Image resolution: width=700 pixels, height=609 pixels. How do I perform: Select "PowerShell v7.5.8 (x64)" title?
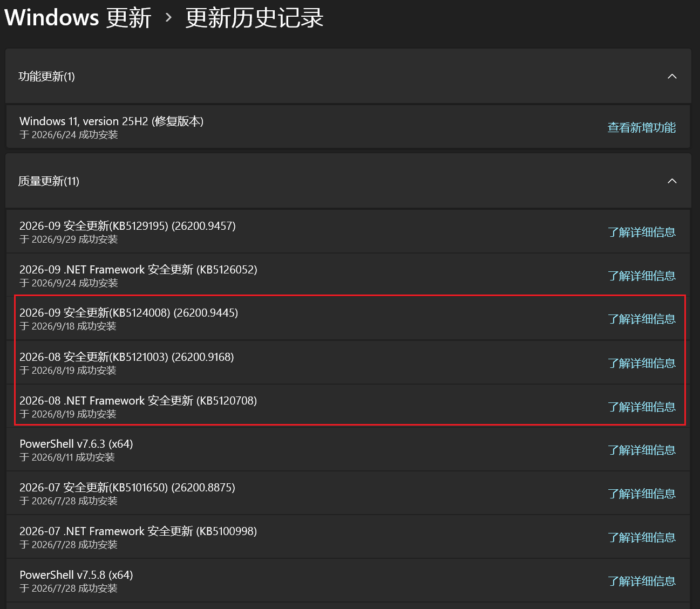point(76,574)
